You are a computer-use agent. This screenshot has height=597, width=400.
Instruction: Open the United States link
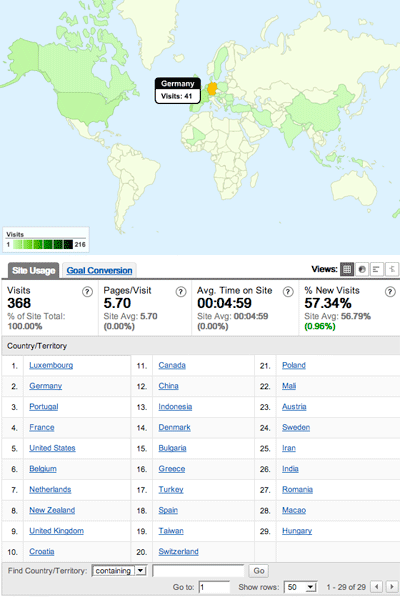[x=52, y=448]
